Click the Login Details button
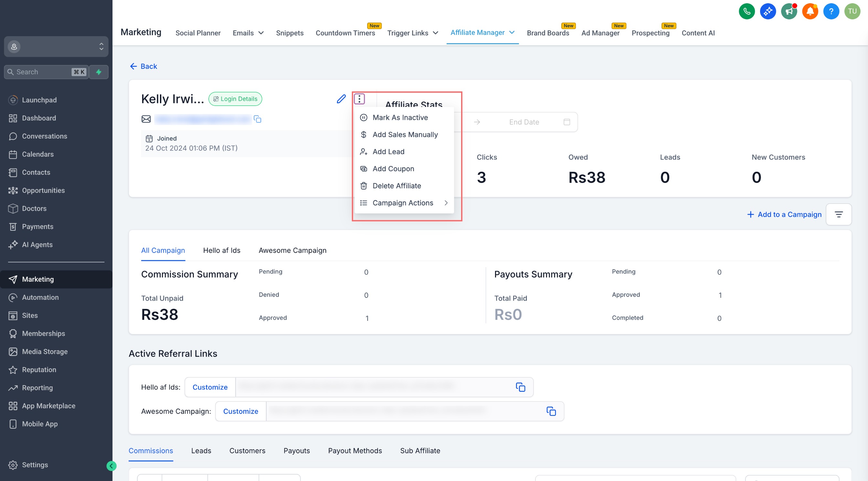This screenshot has width=868, height=481. tap(235, 99)
